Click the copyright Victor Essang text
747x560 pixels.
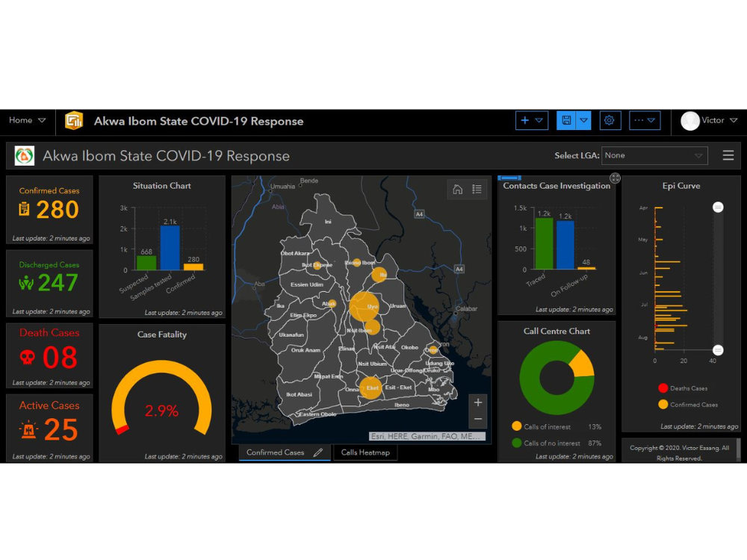pos(679,453)
